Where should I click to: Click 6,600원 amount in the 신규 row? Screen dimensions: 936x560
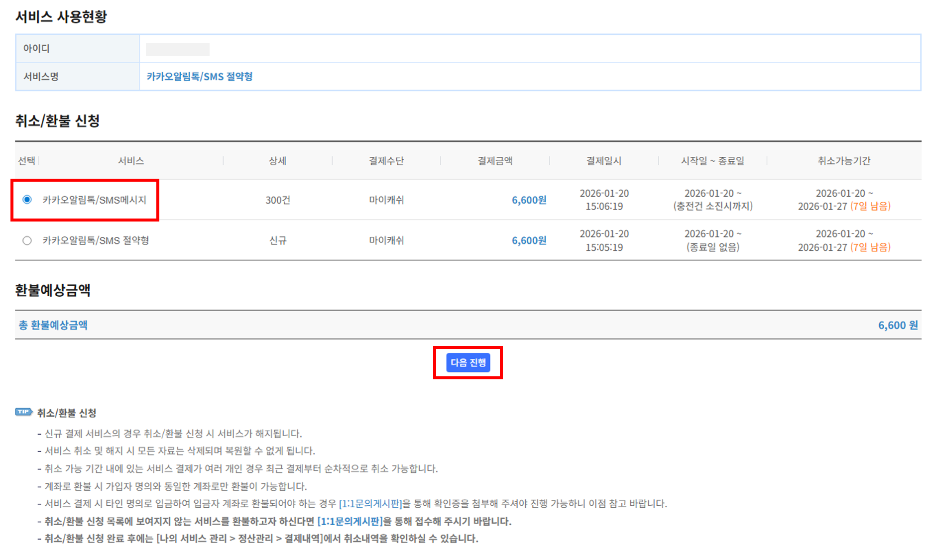point(529,240)
